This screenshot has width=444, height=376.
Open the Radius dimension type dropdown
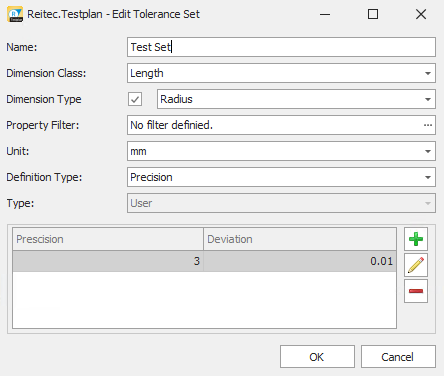click(428, 99)
